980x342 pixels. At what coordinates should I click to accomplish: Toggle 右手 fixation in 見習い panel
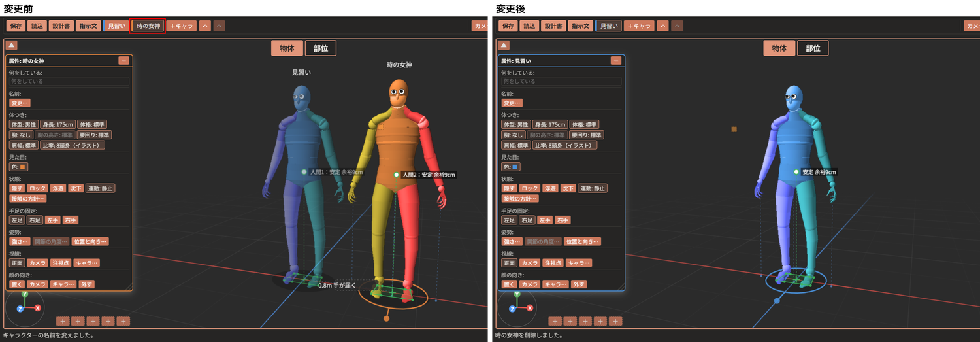pos(563,220)
